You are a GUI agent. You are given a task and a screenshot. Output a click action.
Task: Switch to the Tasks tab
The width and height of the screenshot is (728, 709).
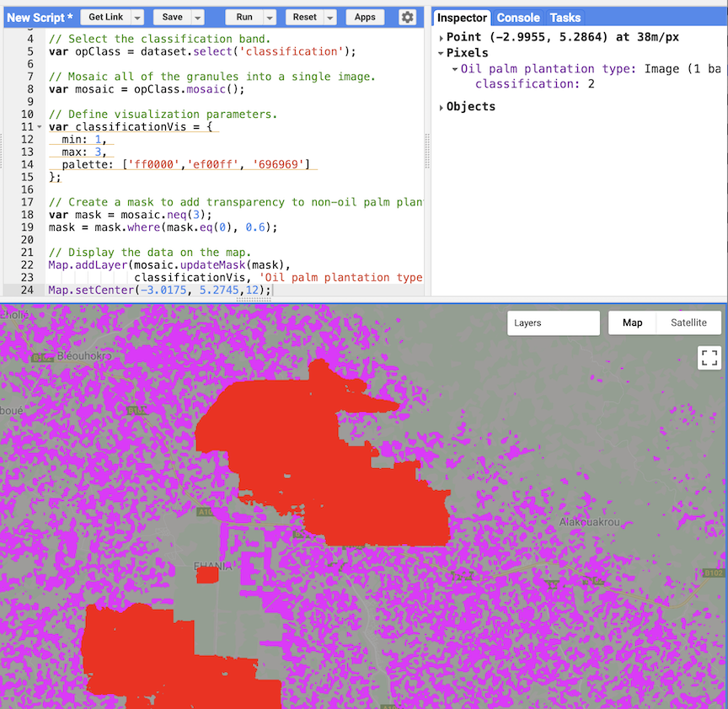tap(565, 18)
